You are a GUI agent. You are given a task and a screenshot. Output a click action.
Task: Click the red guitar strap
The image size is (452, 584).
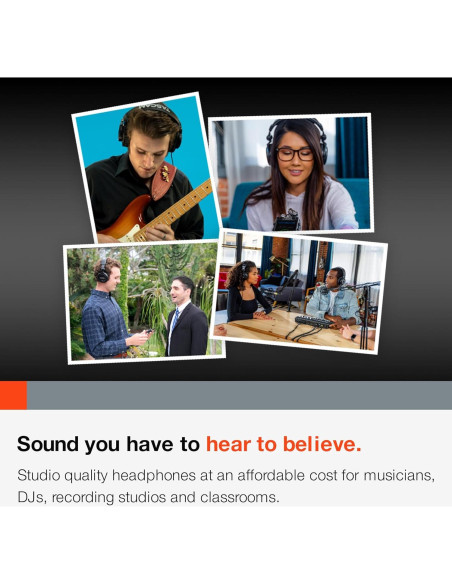tap(163, 180)
